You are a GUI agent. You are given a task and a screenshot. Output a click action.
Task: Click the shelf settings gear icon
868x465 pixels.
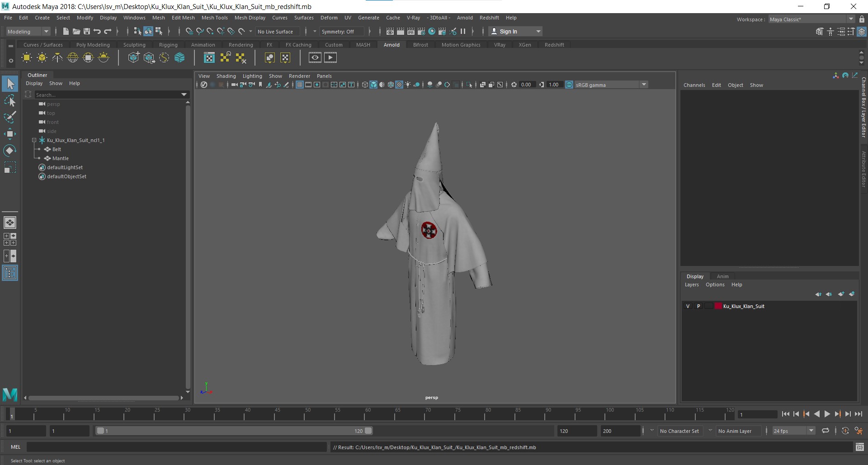(11, 60)
